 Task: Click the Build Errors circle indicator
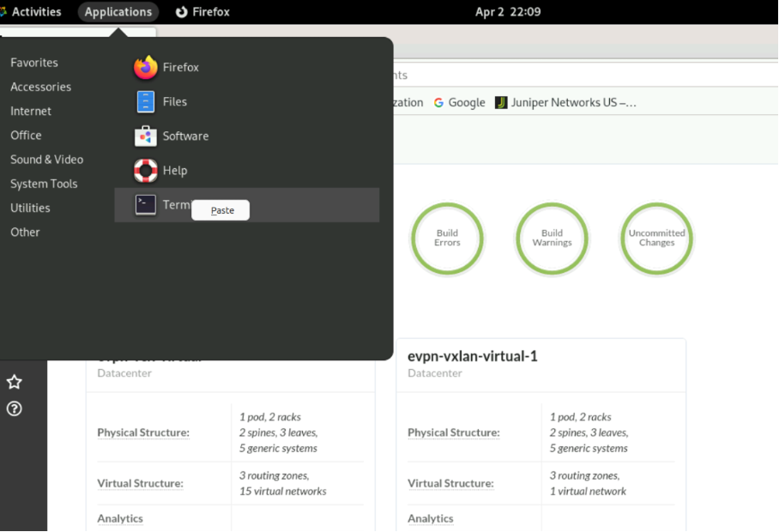tap(447, 238)
